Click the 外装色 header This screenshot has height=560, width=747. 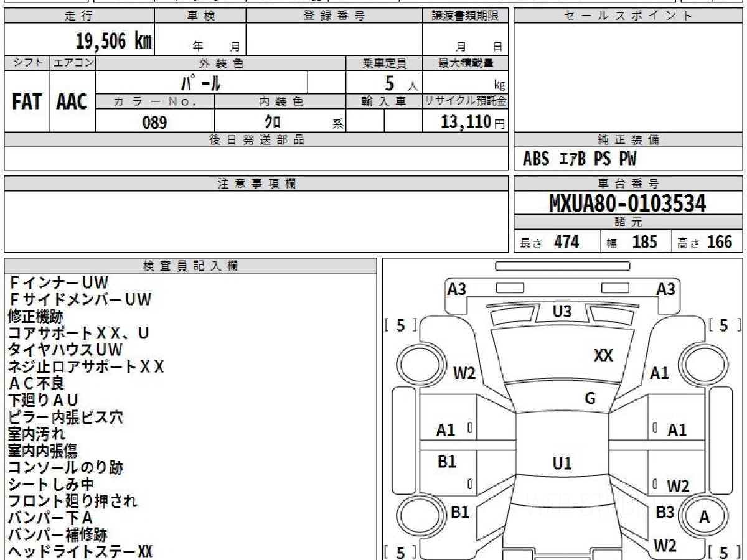[x=221, y=63]
